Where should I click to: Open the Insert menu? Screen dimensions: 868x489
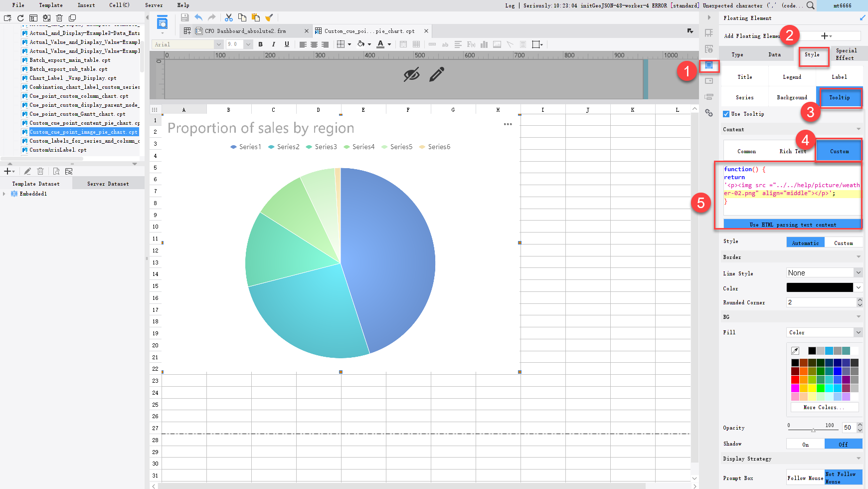(x=86, y=5)
